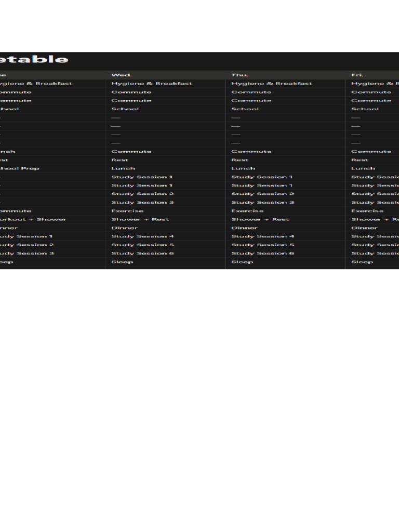Click 'Dinner' in the Fri. column
Image resolution: width=399 pixels, height=532 pixels.
[364, 228]
